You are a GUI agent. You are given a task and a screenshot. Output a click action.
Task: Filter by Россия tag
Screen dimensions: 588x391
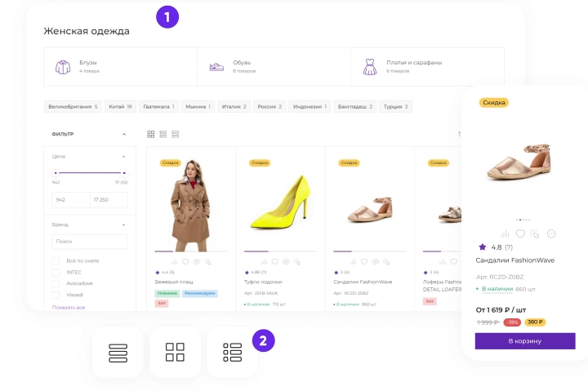(x=269, y=106)
